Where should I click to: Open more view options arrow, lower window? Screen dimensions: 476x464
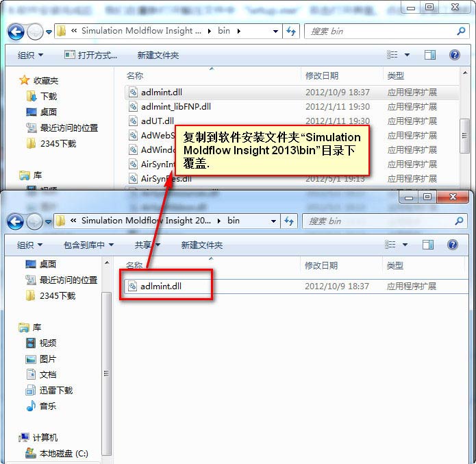coord(405,245)
